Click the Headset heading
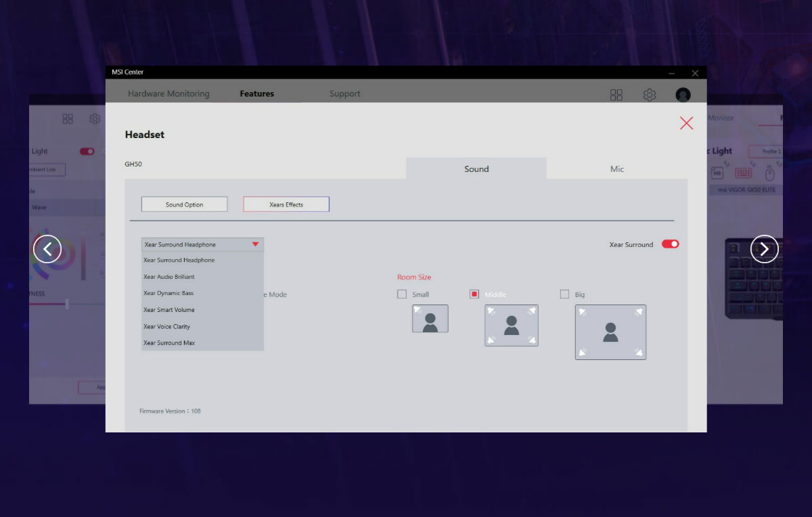 [145, 135]
